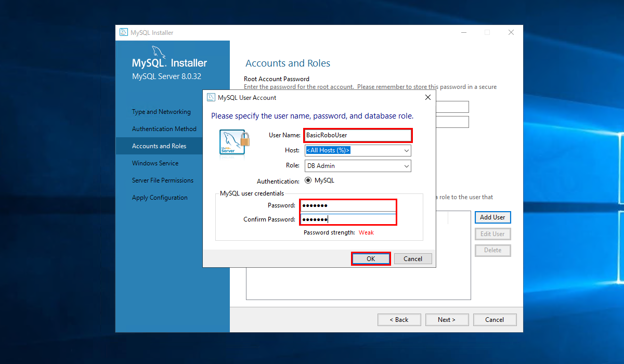The image size is (624, 364).
Task: Focus the User Name field containing BasicRoboUser
Action: (358, 135)
